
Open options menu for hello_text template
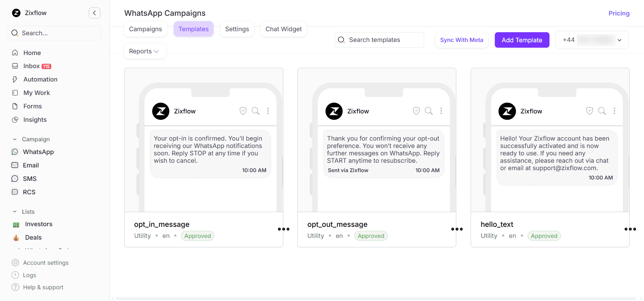click(x=630, y=229)
